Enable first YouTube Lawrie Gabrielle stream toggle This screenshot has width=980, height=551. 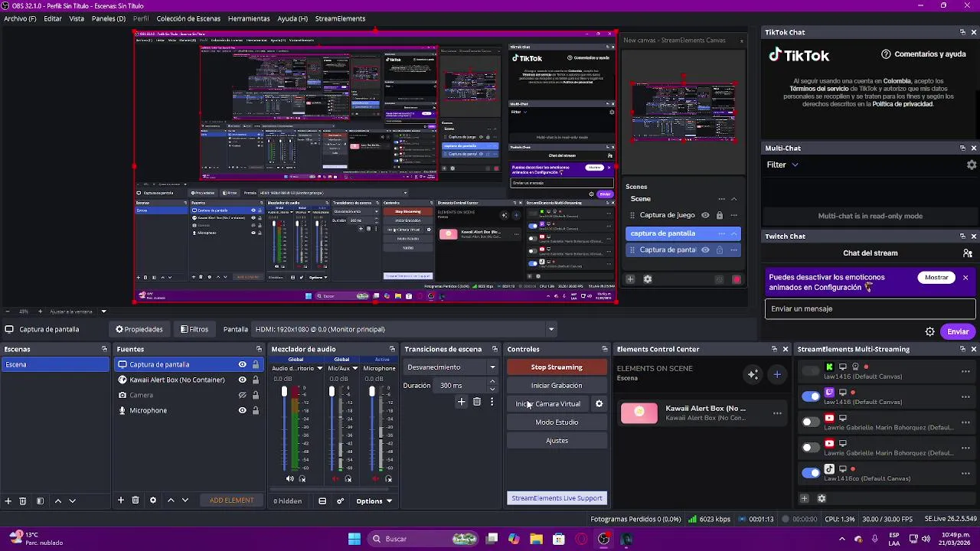pyautogui.click(x=810, y=422)
